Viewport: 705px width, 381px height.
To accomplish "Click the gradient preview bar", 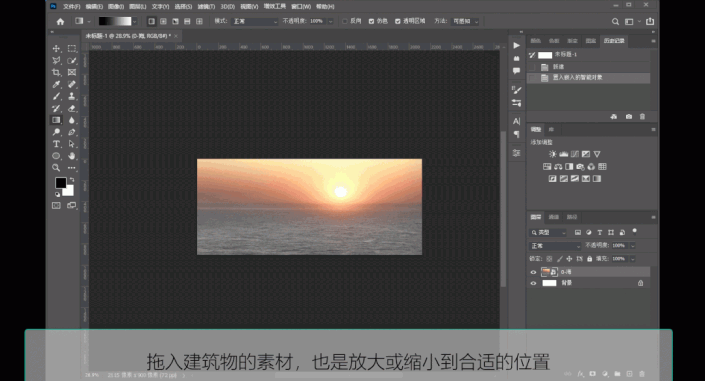I will 115,22.
